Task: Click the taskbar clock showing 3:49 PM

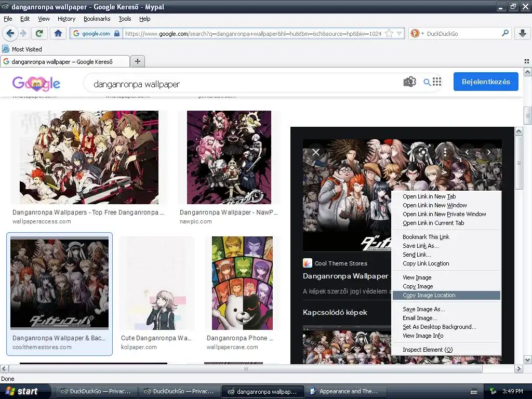Action: point(513,391)
